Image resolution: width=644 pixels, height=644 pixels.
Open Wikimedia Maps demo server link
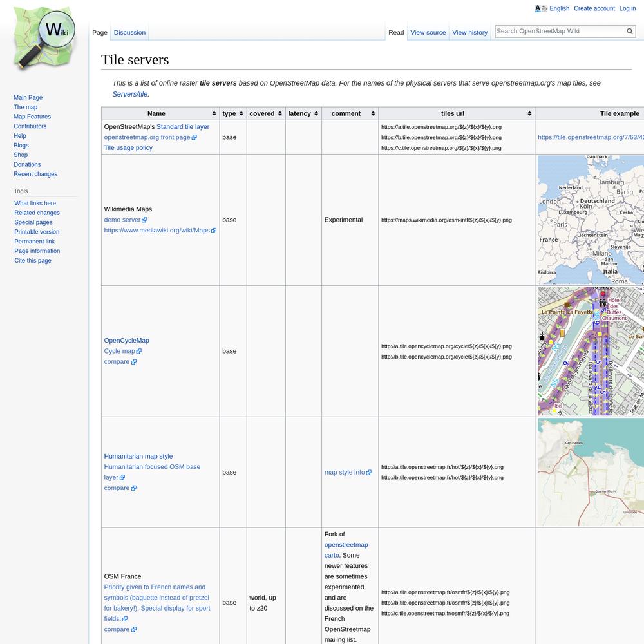(126, 220)
